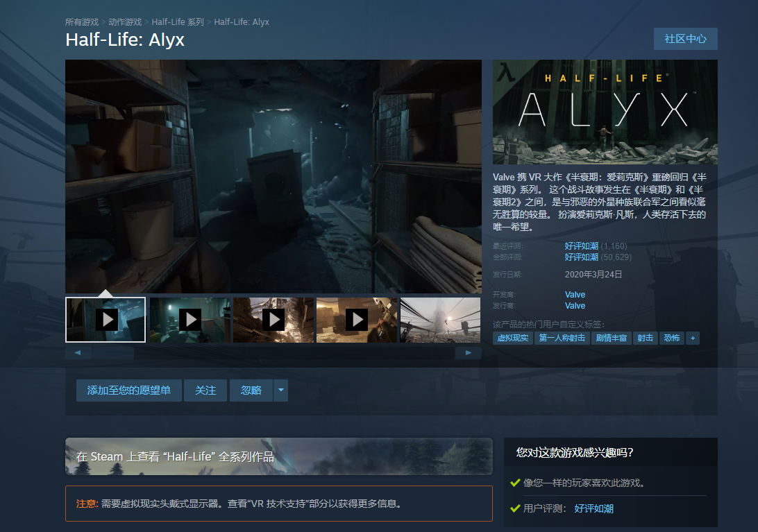Play the fourth trailer thumbnail
Image resolution: width=758 pixels, height=532 pixels.
(x=356, y=320)
